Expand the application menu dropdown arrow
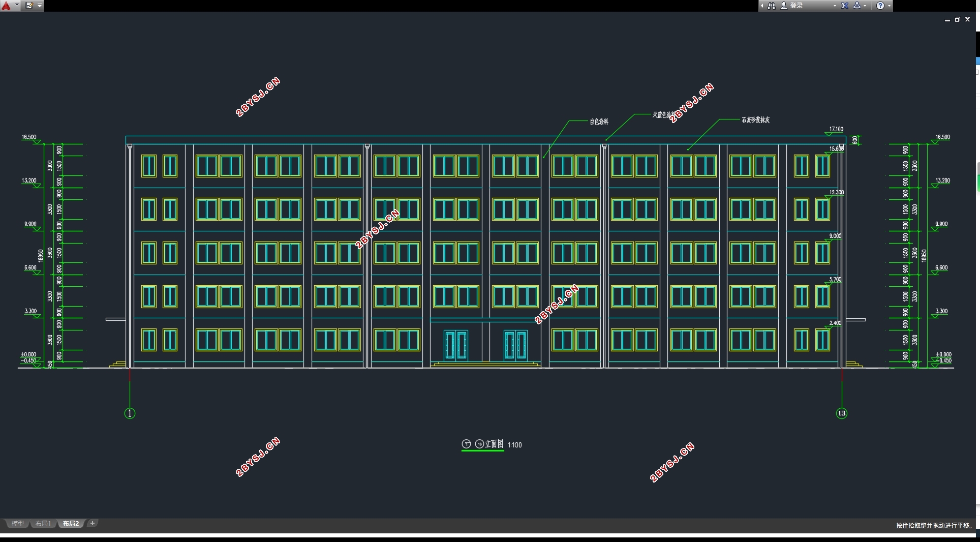 pos(17,6)
